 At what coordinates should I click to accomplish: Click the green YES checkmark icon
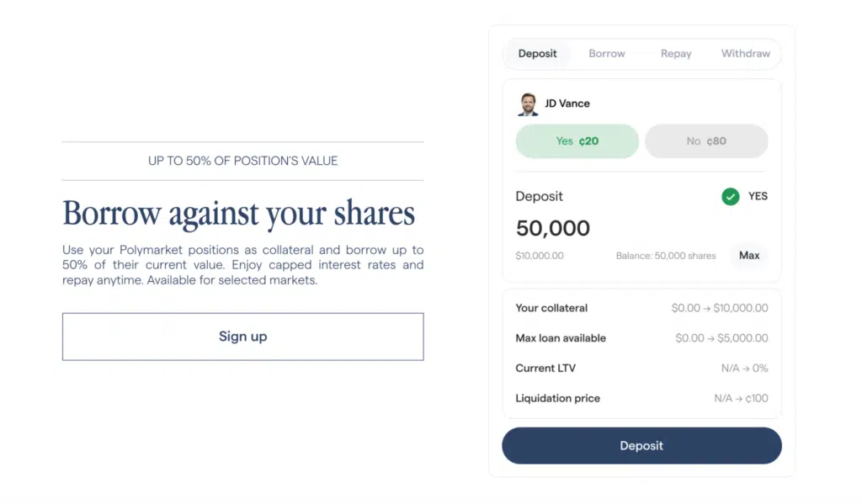click(730, 196)
